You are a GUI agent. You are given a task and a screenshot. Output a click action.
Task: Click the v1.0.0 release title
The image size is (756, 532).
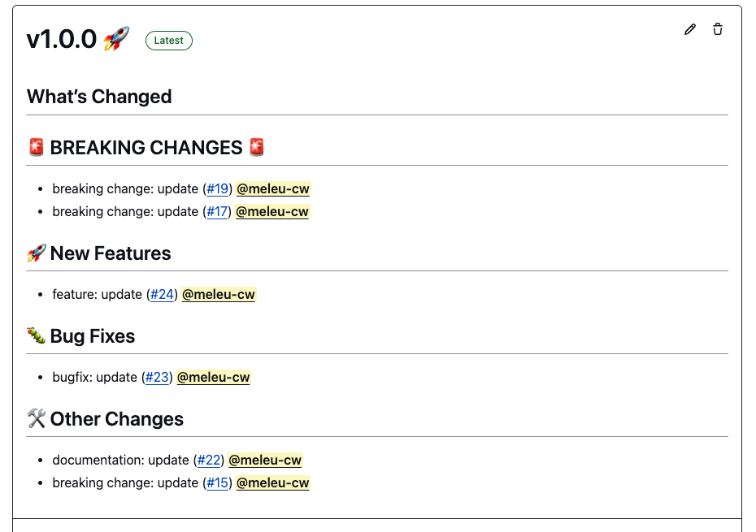click(62, 39)
